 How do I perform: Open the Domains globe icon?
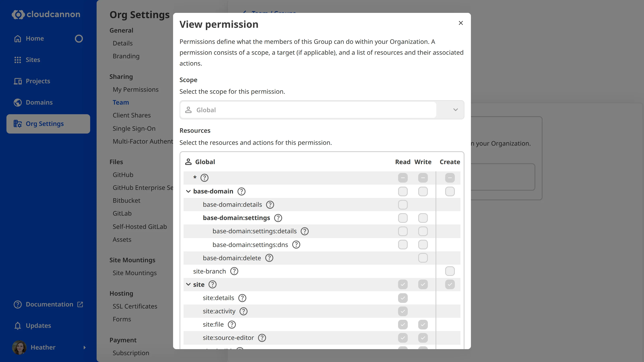pos(18,102)
